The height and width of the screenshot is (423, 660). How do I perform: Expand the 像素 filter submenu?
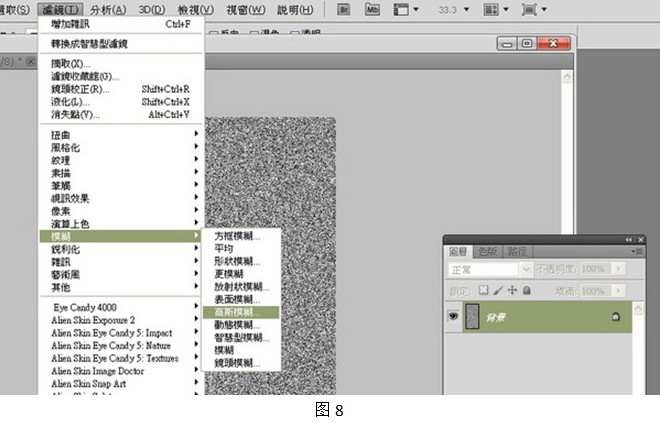tap(121, 211)
